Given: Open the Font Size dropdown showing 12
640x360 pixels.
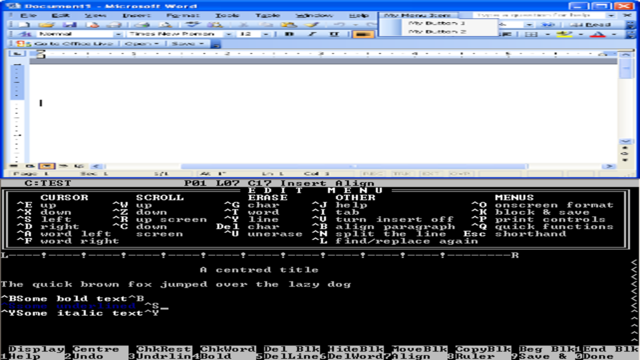Looking at the screenshot, I should tap(266, 34).
